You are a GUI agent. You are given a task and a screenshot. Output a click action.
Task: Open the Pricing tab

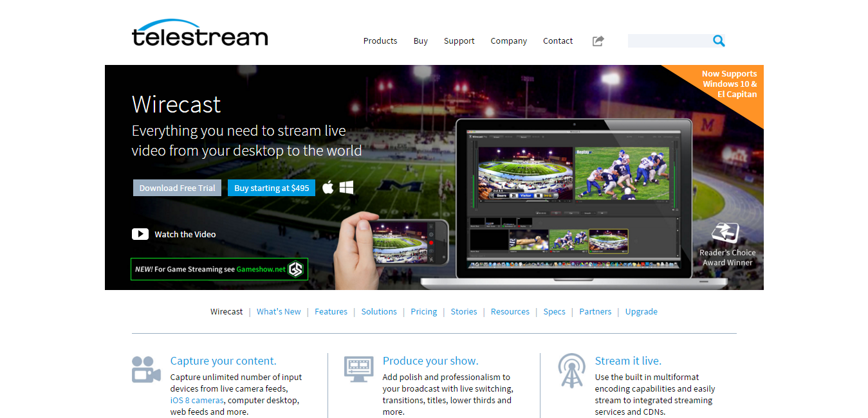[x=424, y=311]
